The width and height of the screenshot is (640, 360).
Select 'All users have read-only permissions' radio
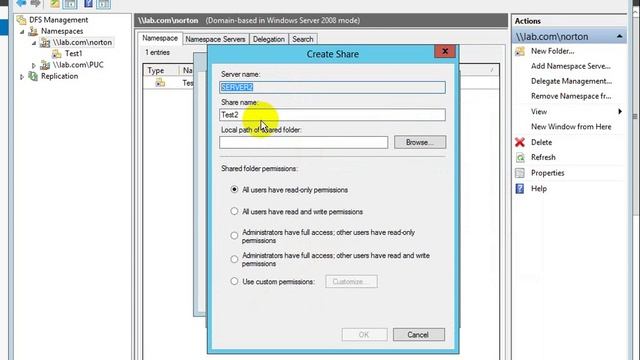click(x=234, y=189)
